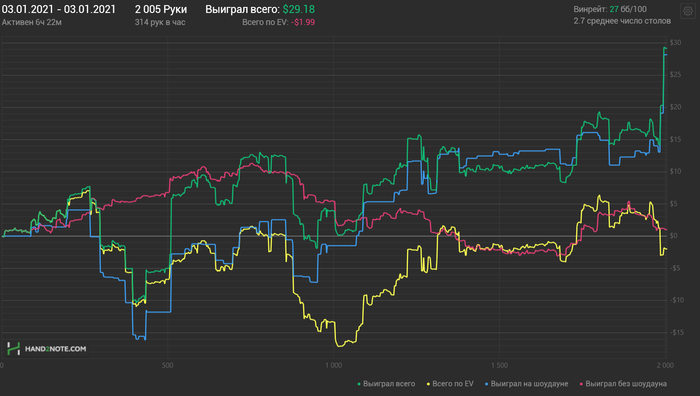This screenshot has height=396, width=700.
Task: Toggle the yellow 'Всего по EV' legend series
Action: (450, 384)
